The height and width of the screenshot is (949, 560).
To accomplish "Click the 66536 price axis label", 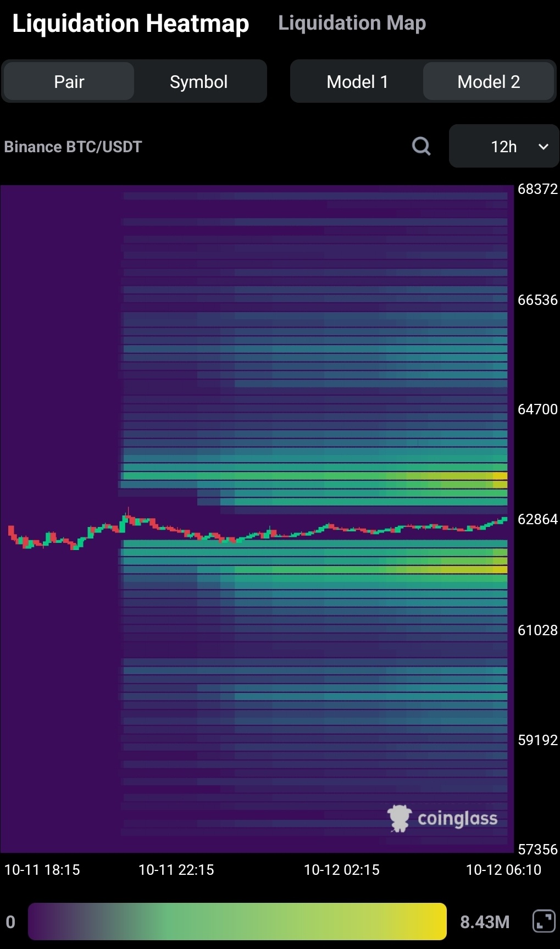I will (537, 300).
